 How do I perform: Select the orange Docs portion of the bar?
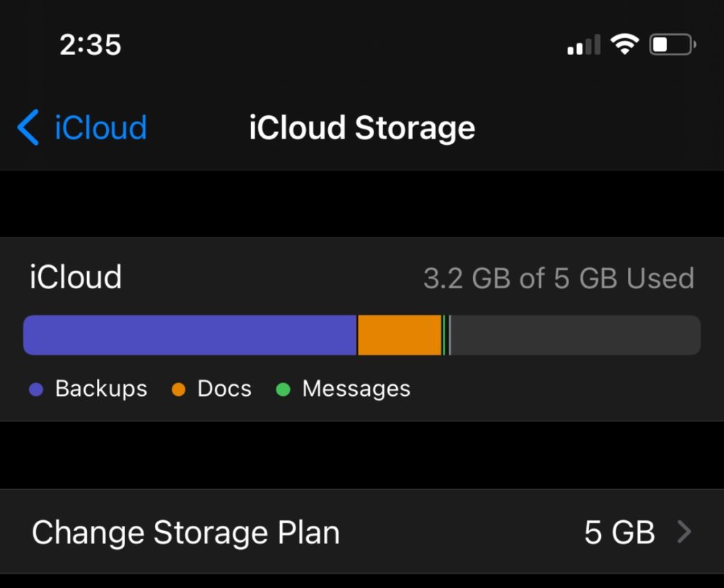pyautogui.click(x=399, y=334)
